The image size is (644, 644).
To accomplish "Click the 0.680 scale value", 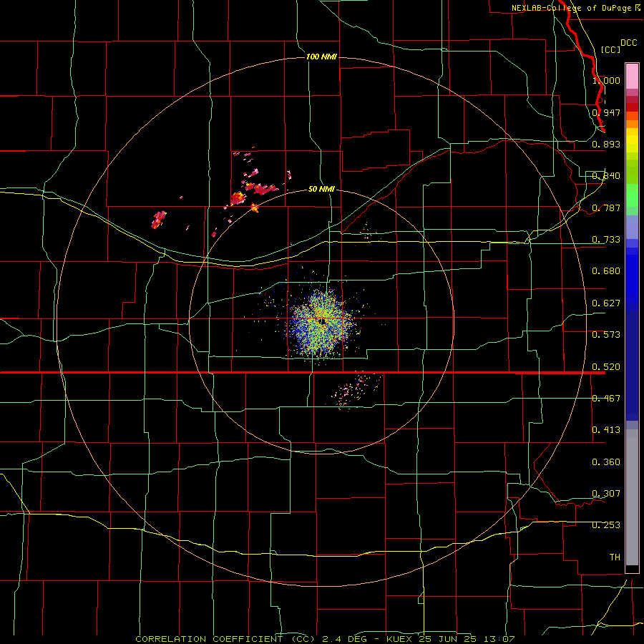I will 606,271.
